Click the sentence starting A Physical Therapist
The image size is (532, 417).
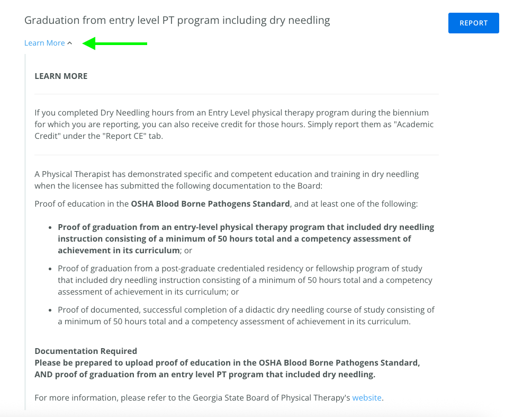pyautogui.click(x=227, y=180)
